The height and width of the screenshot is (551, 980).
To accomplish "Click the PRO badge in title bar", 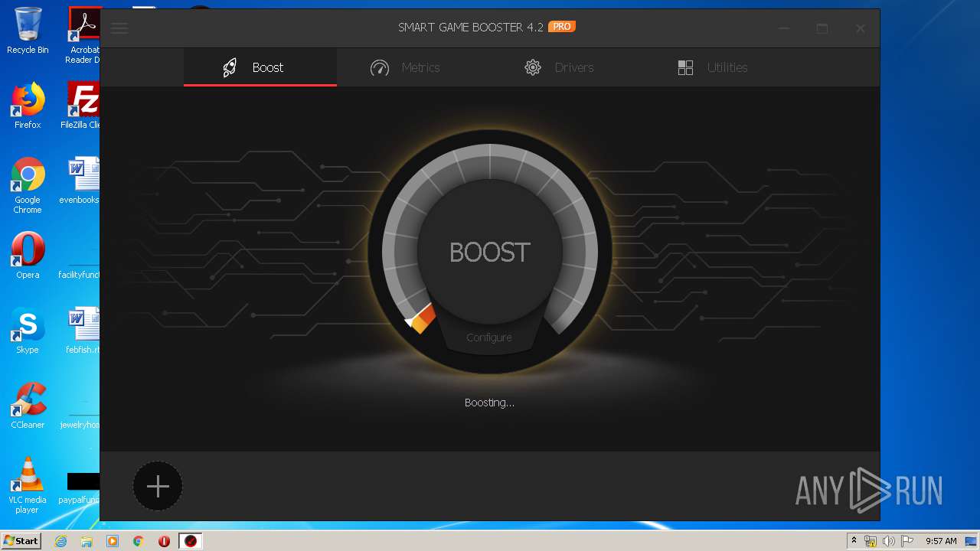I will (562, 27).
